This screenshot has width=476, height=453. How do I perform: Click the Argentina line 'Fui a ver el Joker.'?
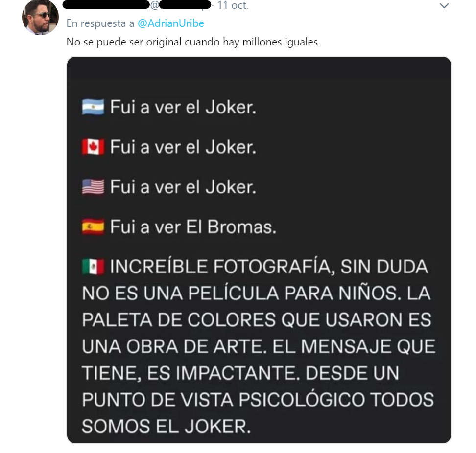point(183,107)
